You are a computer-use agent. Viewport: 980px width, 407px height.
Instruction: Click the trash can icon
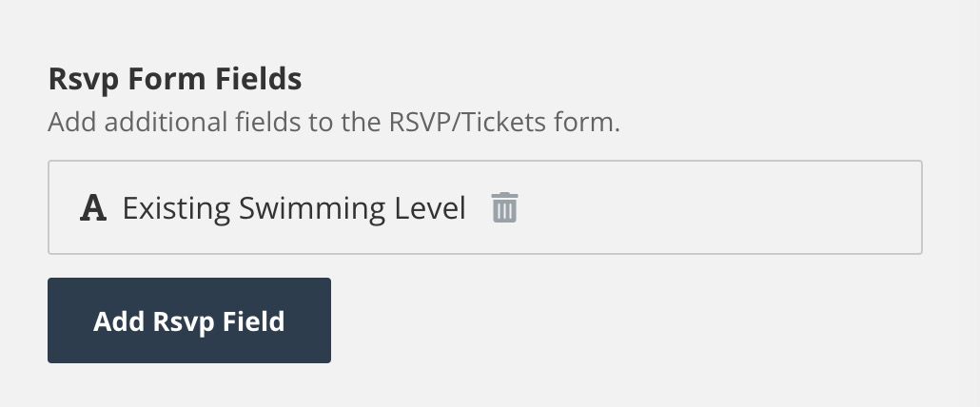(504, 207)
